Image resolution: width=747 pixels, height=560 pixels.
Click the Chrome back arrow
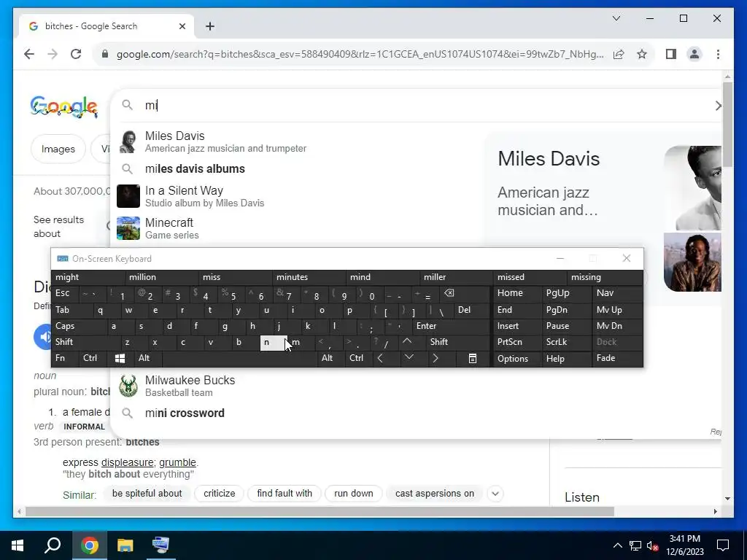29,54
